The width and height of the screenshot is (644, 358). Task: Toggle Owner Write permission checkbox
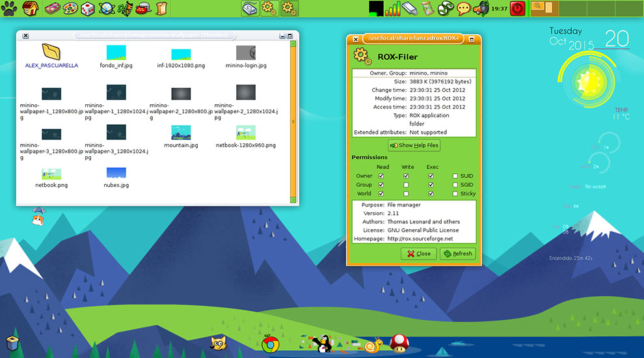pyautogui.click(x=406, y=176)
